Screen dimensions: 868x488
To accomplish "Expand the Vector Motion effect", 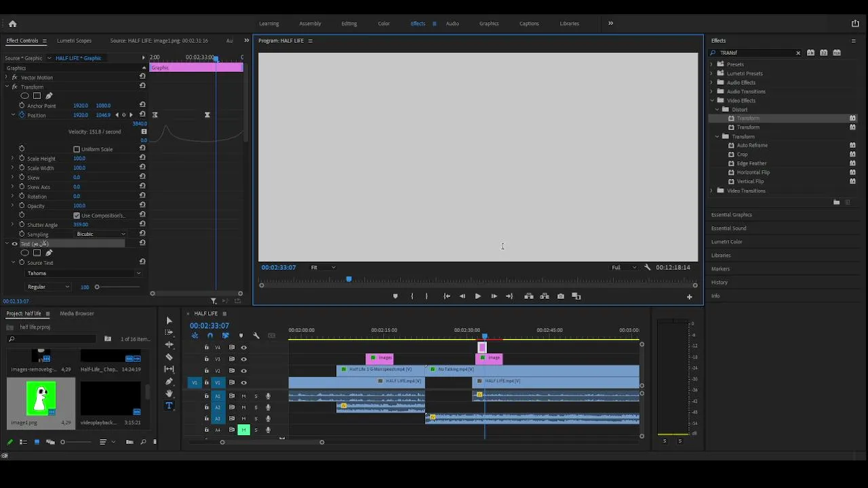I will tap(7, 77).
